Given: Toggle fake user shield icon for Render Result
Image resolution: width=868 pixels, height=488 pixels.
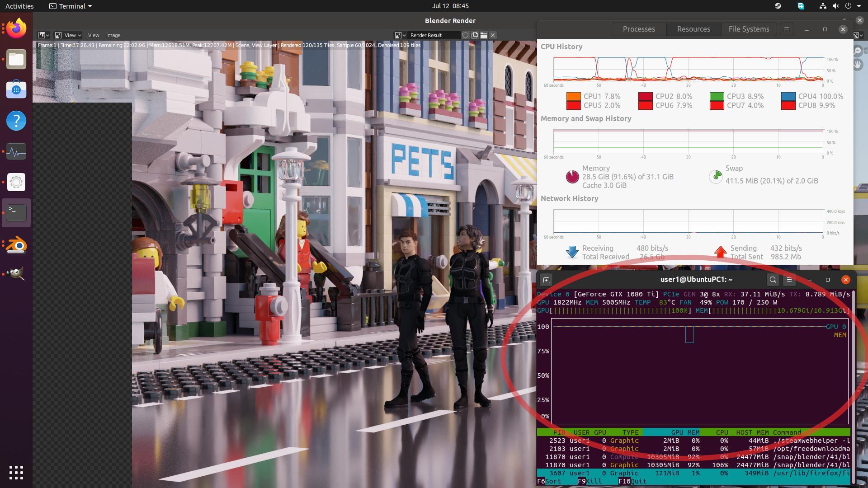Looking at the screenshot, I should click(465, 35).
